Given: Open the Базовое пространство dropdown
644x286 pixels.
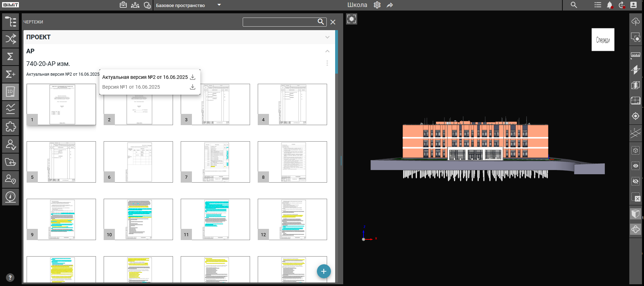Looking at the screenshot, I should click(219, 5).
